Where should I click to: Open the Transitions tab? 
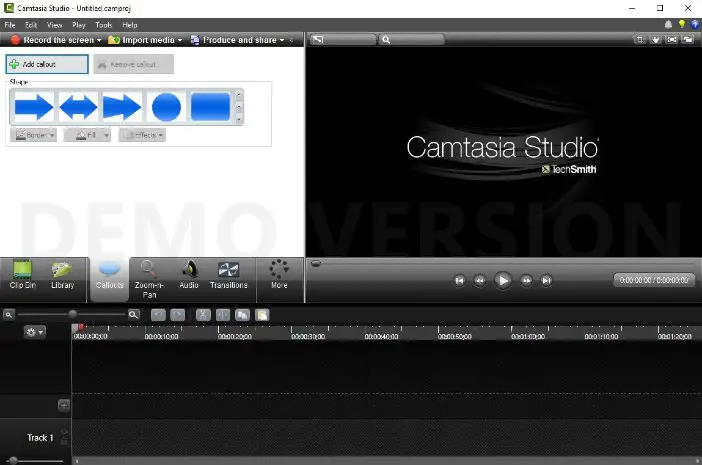(x=228, y=276)
